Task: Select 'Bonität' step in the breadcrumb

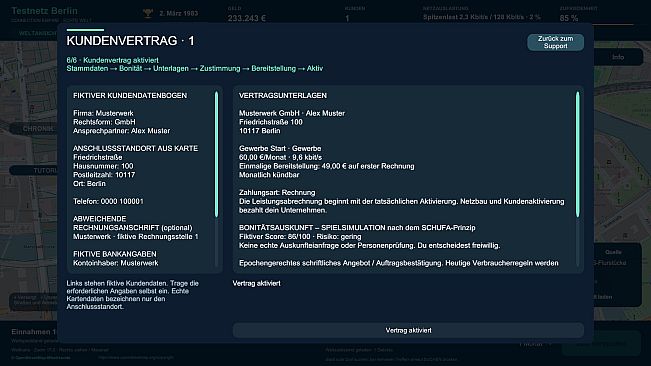Action: 130,68
